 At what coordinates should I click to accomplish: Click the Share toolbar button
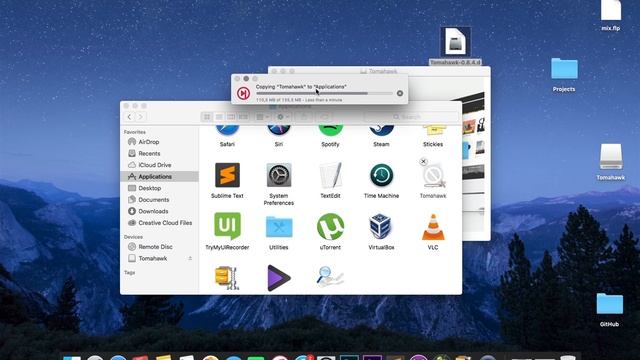coord(304,117)
